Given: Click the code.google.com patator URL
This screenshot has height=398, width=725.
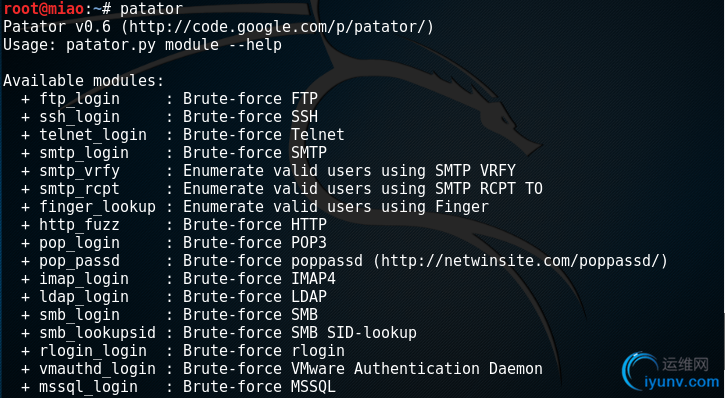Looking at the screenshot, I should pos(277,27).
